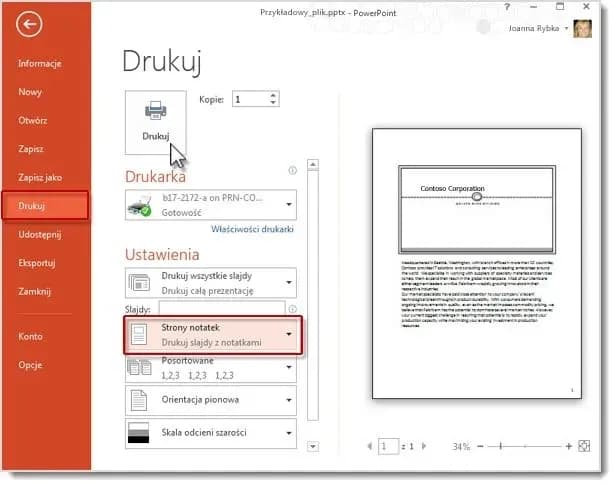
Task: Select Eksportuj in the left menu
Action: [x=37, y=263]
